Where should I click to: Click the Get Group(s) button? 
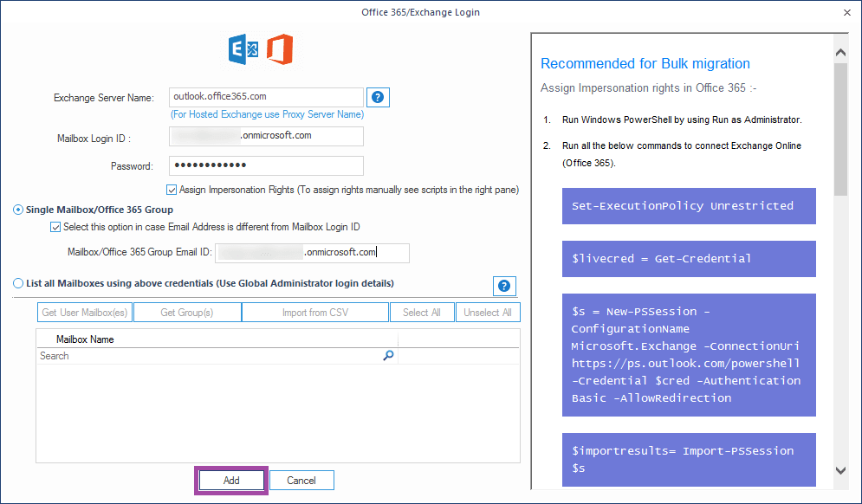coord(187,312)
